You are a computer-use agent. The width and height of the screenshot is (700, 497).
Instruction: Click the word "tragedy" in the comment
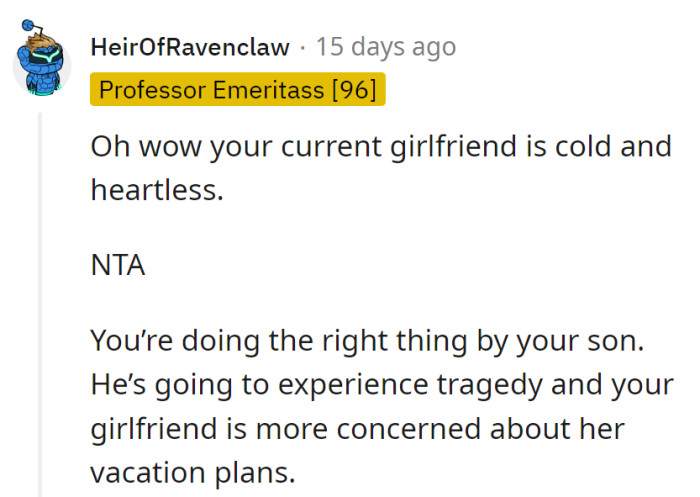coord(466,386)
